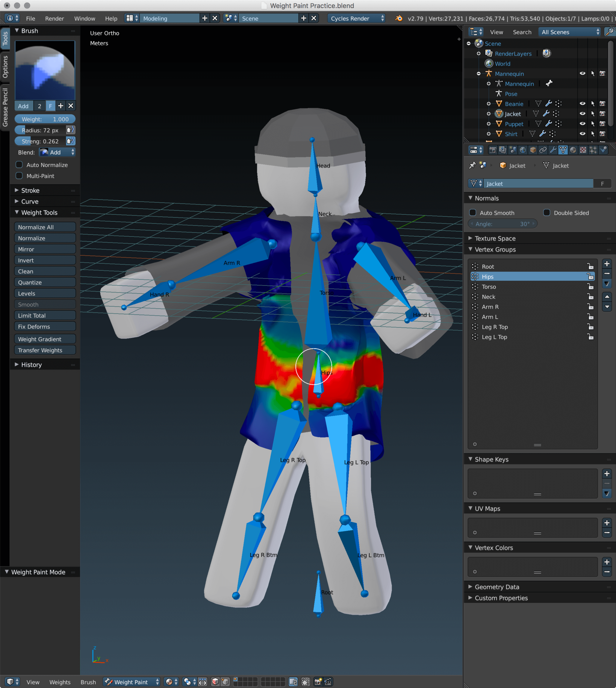Add a new UV map
Viewport: 616px width, 688px height.
tap(607, 523)
